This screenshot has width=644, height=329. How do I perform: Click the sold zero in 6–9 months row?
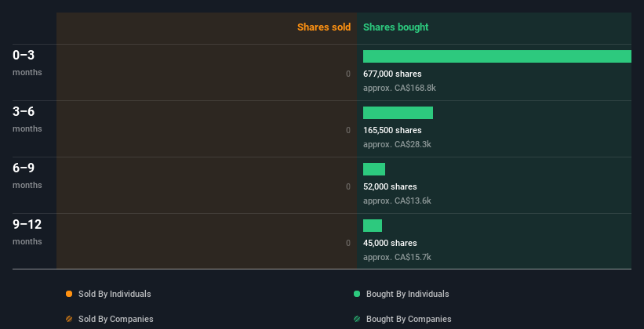[x=348, y=186]
